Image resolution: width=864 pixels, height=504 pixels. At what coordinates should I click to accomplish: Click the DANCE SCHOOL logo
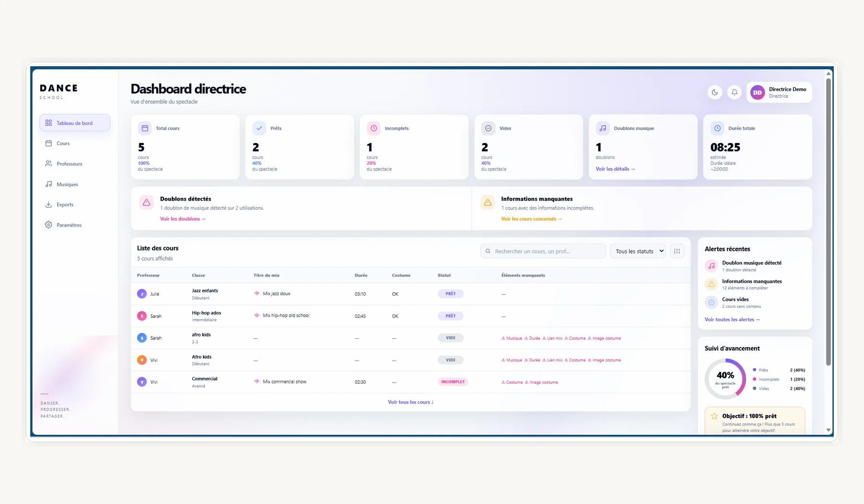[x=59, y=91]
